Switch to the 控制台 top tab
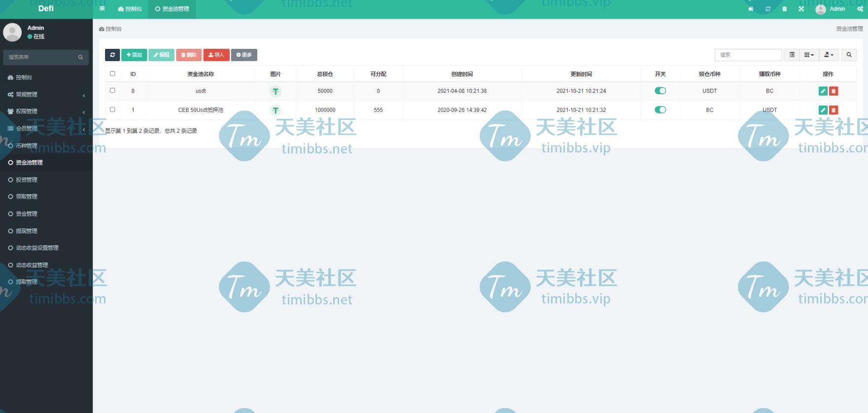Viewport: 868px width, 413px height. (x=130, y=9)
